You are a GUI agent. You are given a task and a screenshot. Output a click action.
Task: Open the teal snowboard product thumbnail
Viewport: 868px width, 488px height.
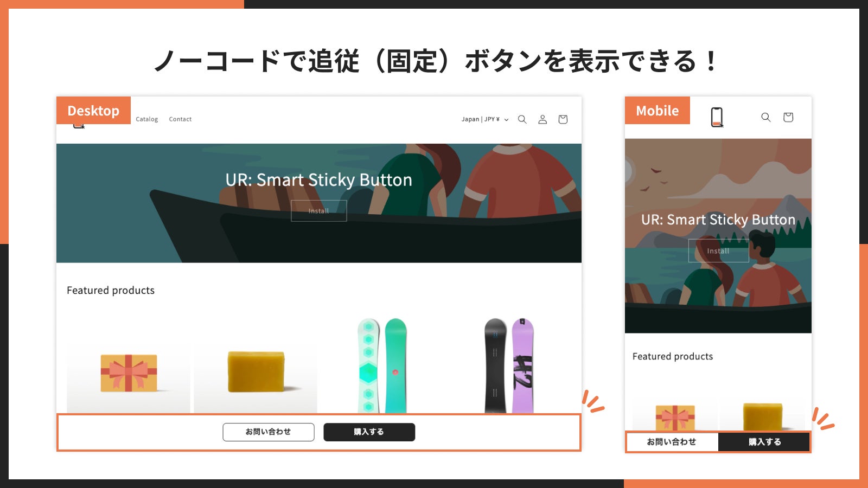point(382,366)
